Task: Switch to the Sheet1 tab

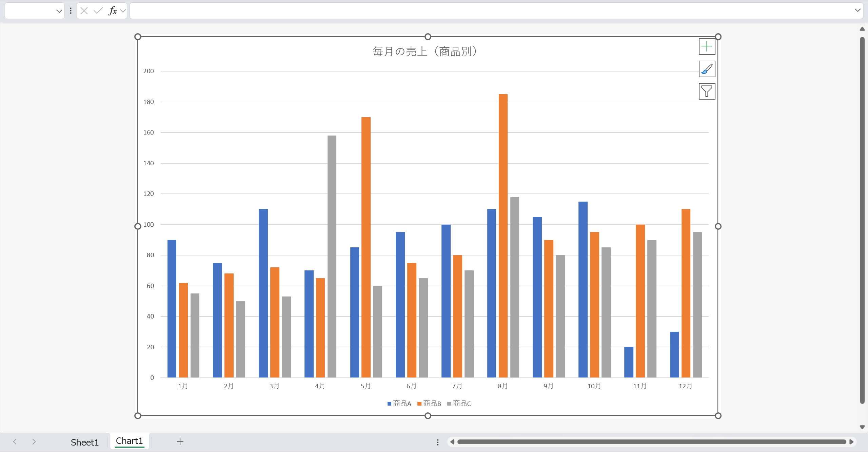Action: 84,441
